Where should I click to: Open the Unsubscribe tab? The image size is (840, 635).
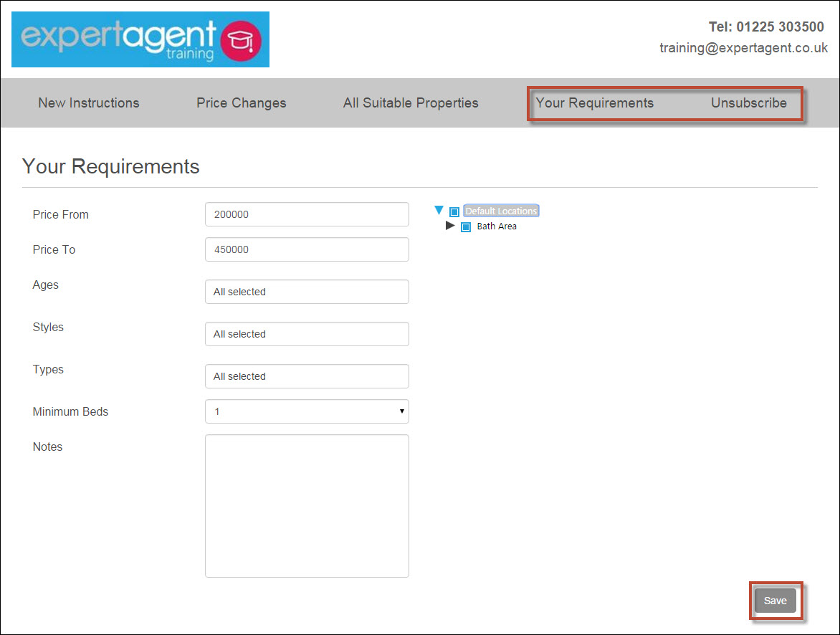749,103
